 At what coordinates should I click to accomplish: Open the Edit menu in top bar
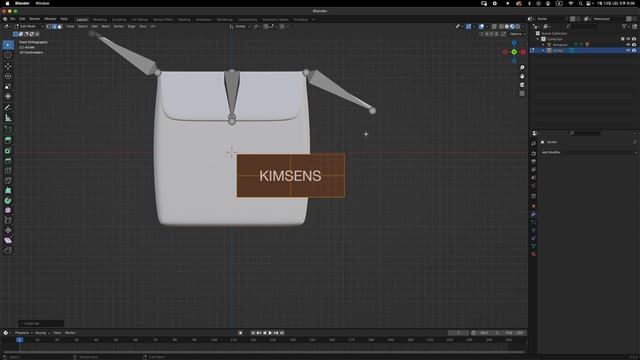point(22,19)
